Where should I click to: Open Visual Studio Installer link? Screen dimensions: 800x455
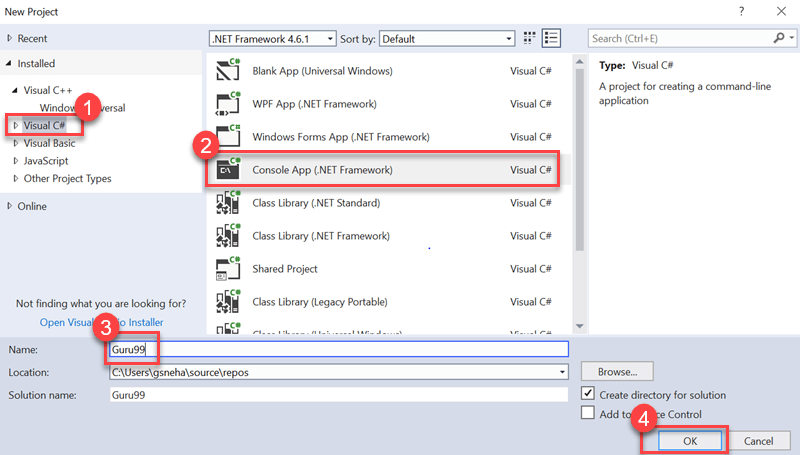[101, 322]
